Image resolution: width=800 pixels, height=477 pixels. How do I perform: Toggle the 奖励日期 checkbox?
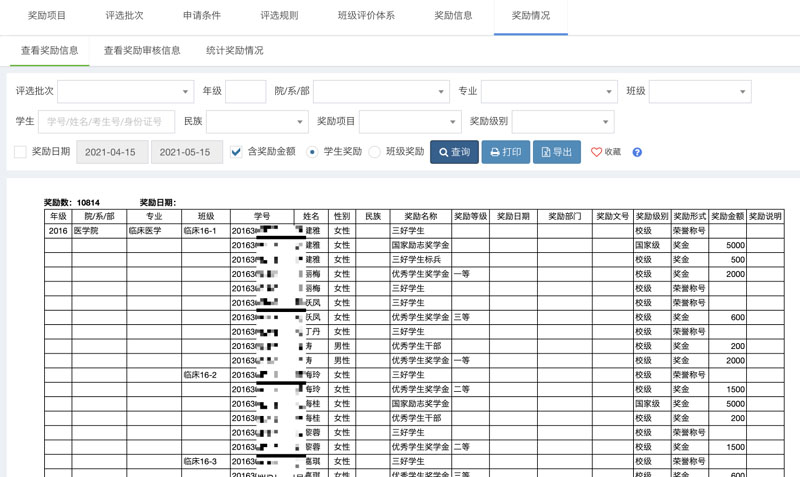20,152
